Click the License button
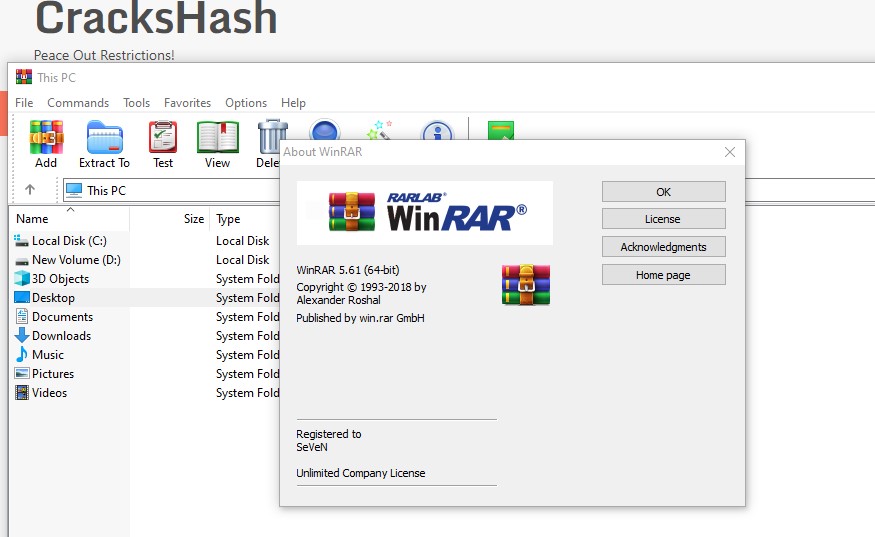875x537 pixels. pos(664,219)
